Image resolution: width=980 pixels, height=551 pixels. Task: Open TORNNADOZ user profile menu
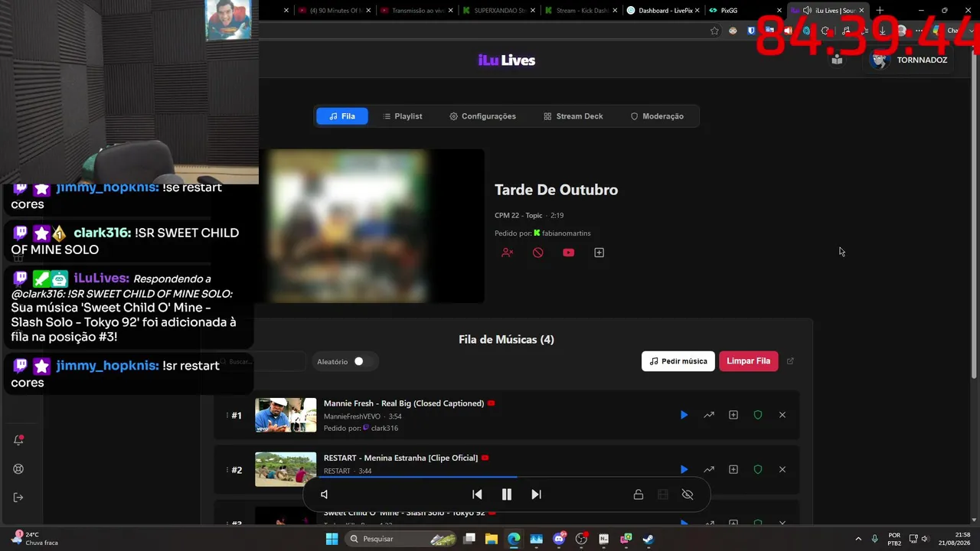point(910,60)
